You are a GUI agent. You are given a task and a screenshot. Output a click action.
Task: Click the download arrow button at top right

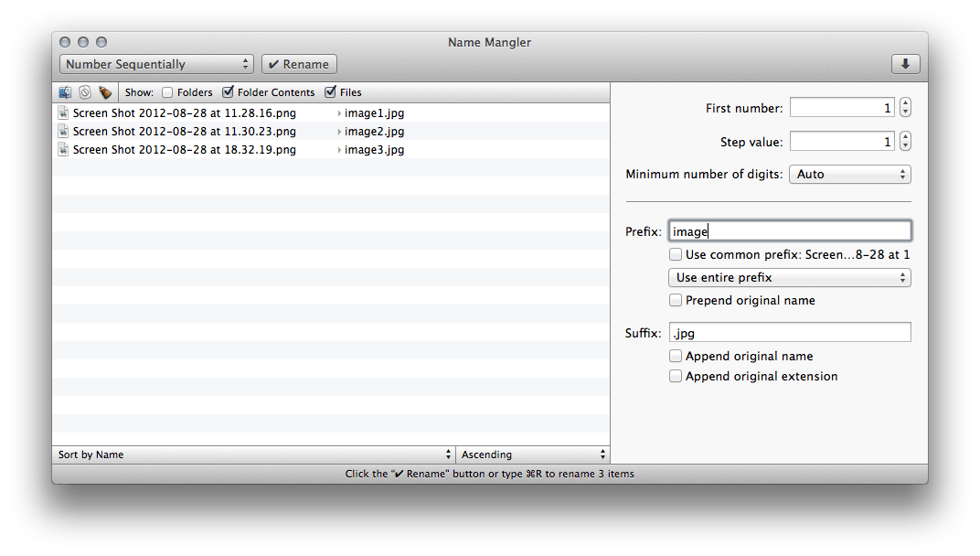905,64
